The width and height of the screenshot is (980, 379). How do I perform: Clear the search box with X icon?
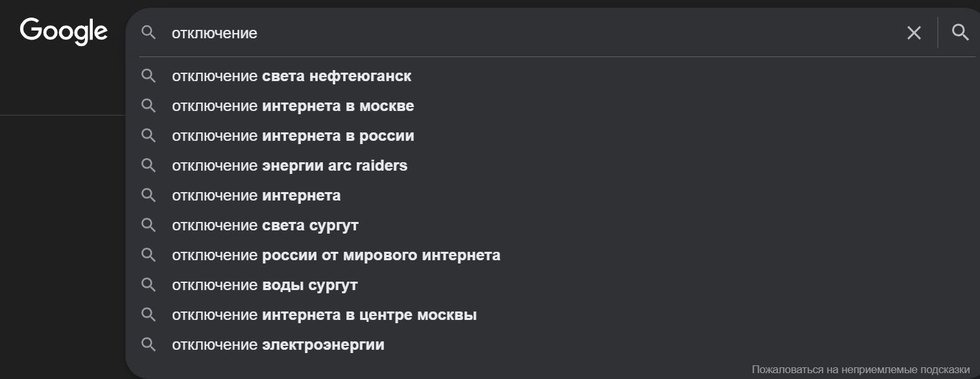pyautogui.click(x=913, y=33)
